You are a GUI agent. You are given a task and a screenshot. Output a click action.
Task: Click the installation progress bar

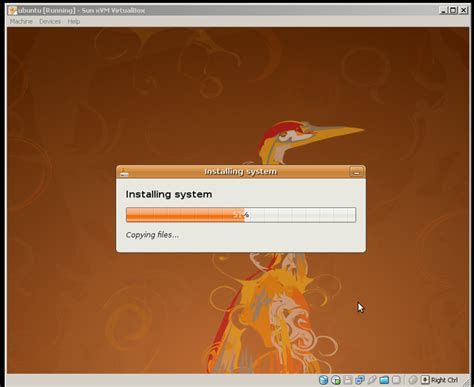(241, 215)
